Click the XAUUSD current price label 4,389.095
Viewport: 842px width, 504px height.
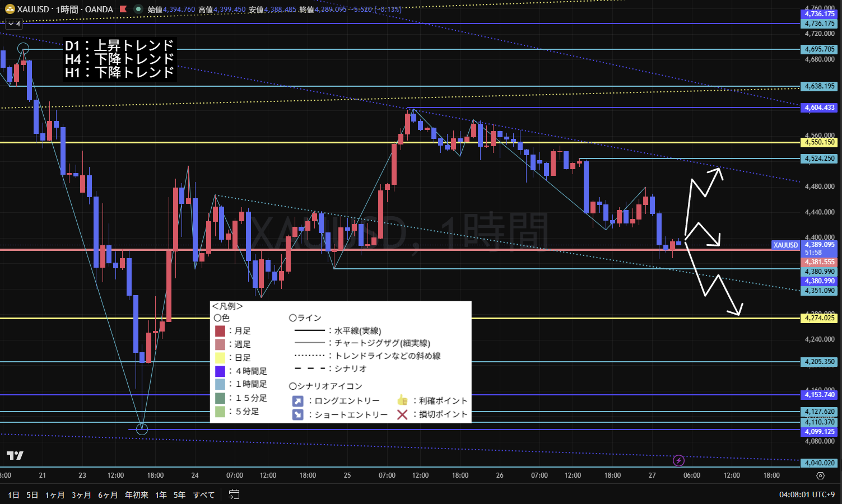click(x=820, y=245)
